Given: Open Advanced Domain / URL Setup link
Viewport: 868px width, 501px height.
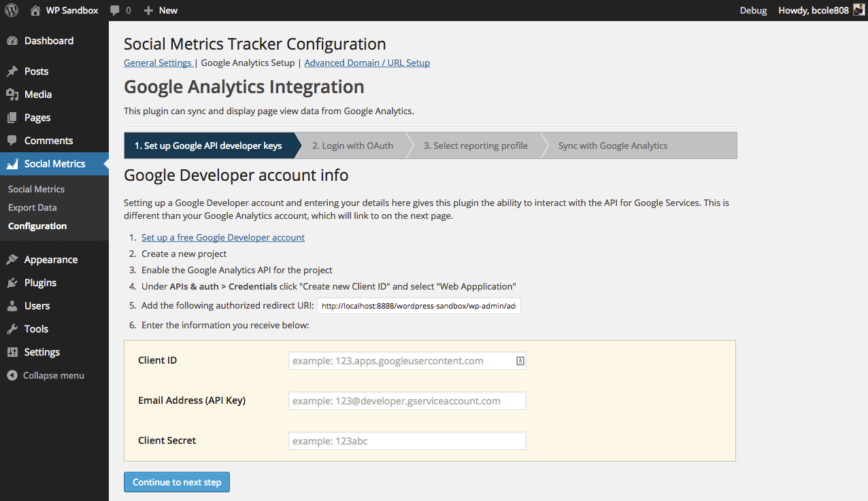Looking at the screenshot, I should click(367, 63).
